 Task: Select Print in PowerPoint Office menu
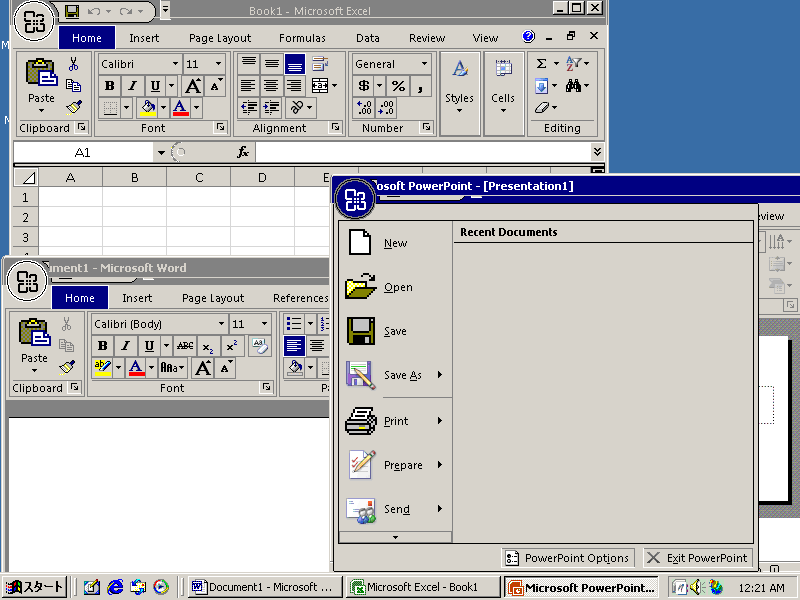click(395, 421)
